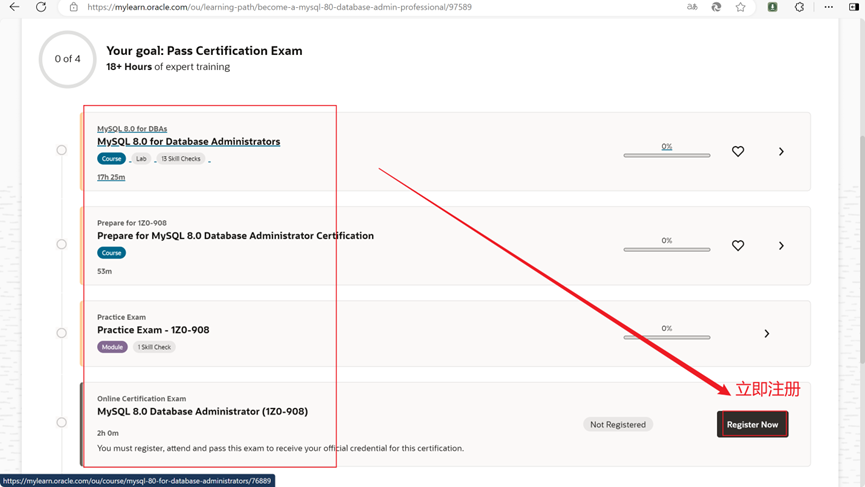
Task: Open Practice Exam - 1Z0-908 title
Action: coord(153,330)
